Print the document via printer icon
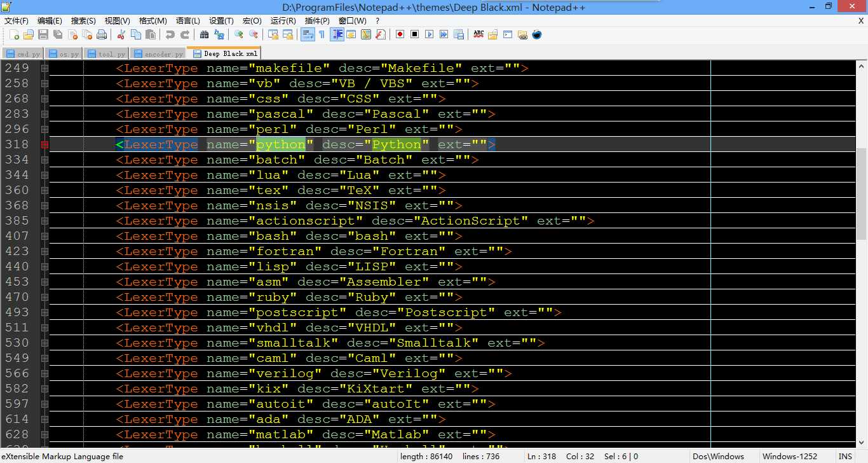868x463 pixels. point(102,34)
